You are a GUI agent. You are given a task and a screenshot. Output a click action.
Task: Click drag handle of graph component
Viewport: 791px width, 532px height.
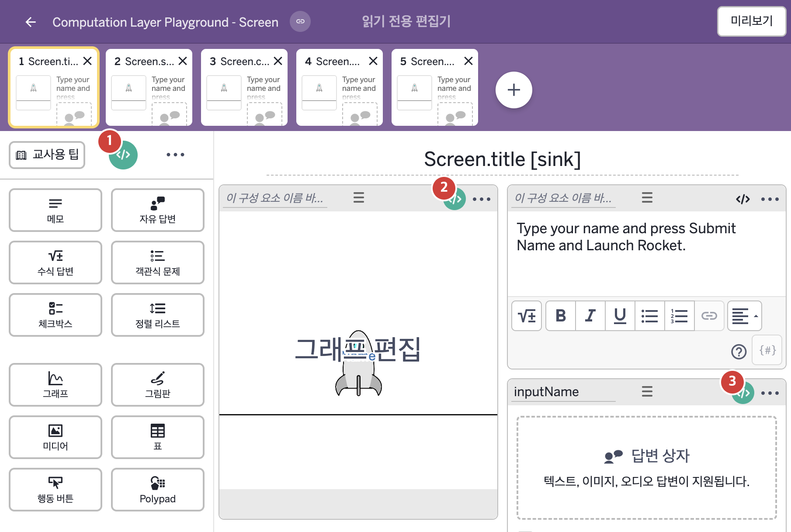[359, 198]
